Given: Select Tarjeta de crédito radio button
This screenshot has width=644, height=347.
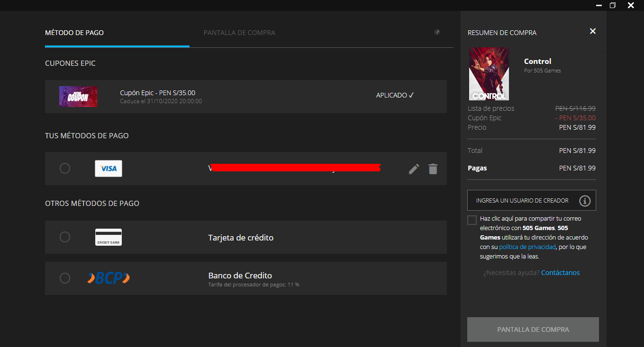Looking at the screenshot, I should click(65, 237).
